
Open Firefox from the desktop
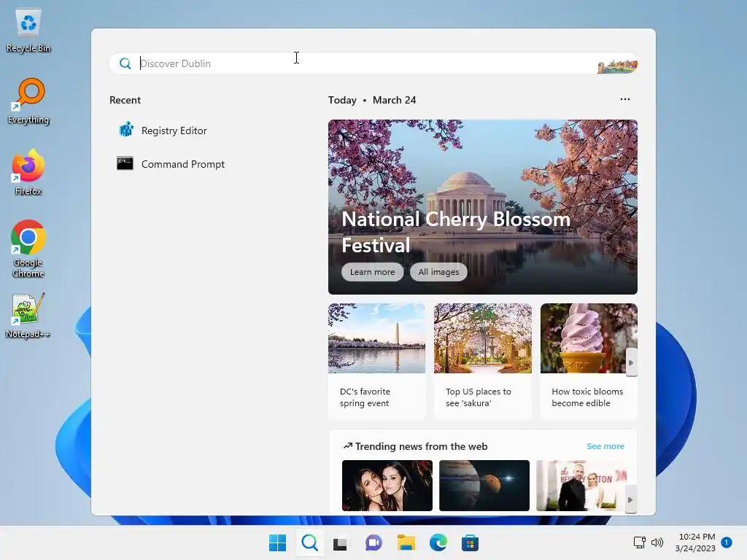tap(28, 172)
